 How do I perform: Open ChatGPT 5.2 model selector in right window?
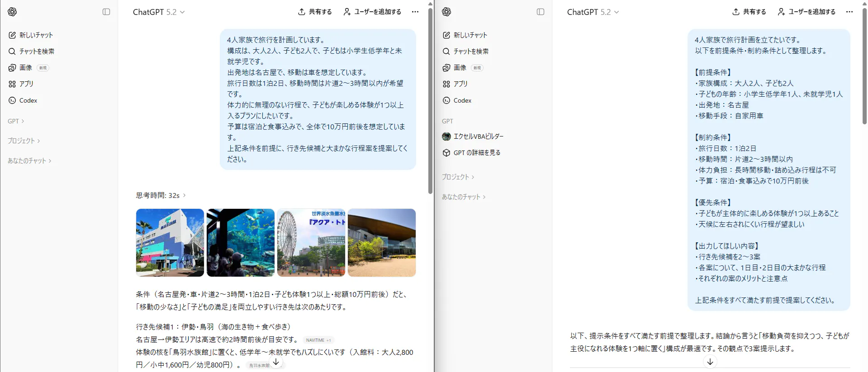coord(593,12)
